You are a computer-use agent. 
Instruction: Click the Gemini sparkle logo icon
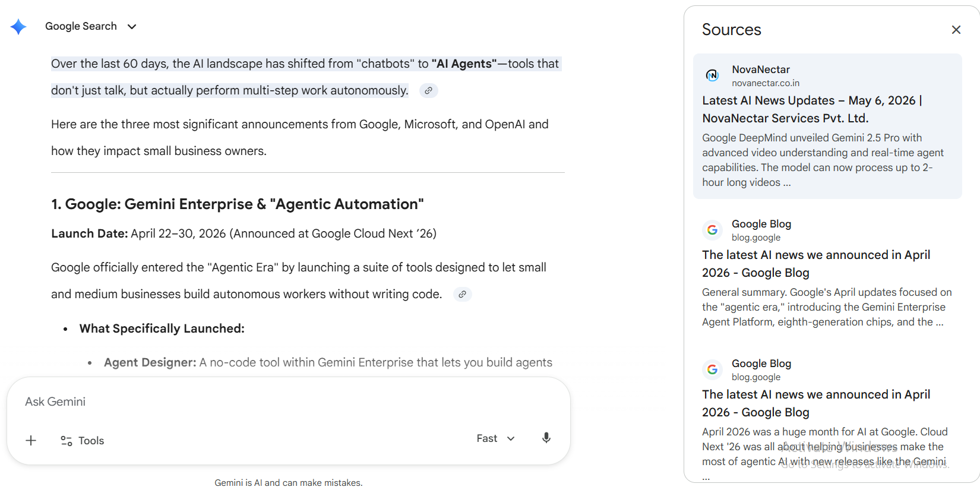(18, 27)
